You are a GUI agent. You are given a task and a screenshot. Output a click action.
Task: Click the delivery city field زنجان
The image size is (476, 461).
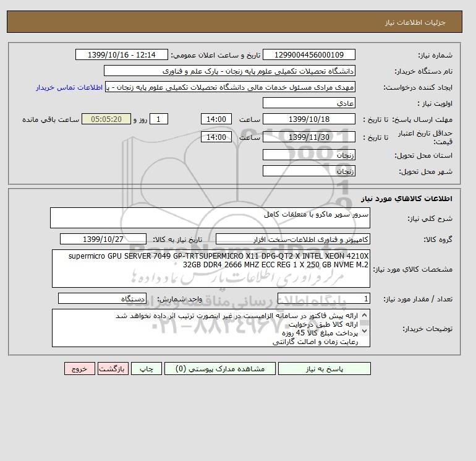308,171
